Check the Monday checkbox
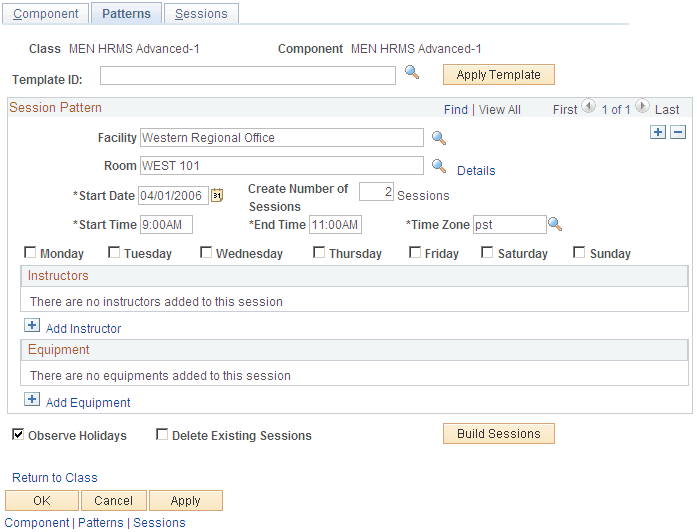Viewport: 697px width, 532px height. pos(30,252)
